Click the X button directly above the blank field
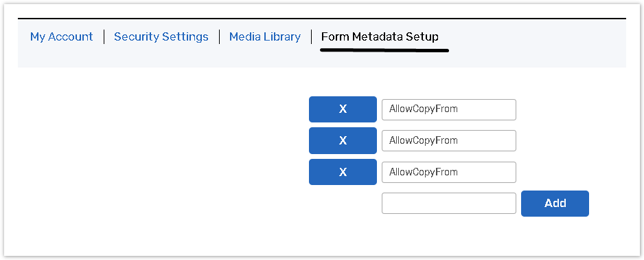 [x=343, y=172]
